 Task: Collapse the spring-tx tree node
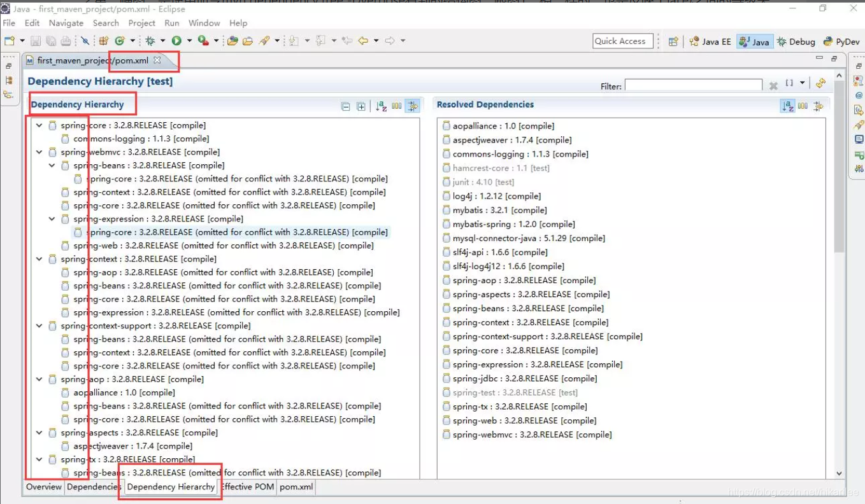(39, 459)
